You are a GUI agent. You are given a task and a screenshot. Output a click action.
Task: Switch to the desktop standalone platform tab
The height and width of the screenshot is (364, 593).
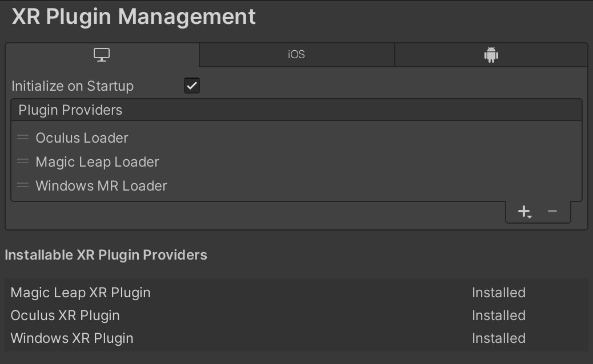click(102, 55)
